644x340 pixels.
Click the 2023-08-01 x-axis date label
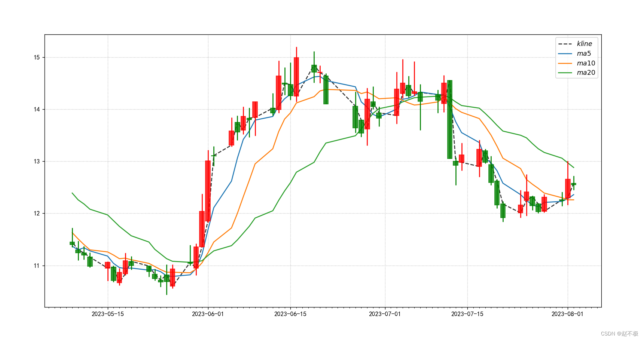click(x=568, y=314)
